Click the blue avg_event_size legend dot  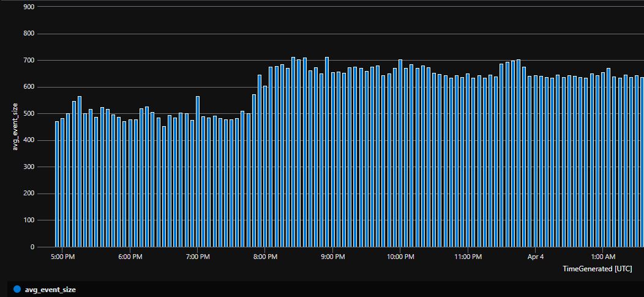click(17, 289)
